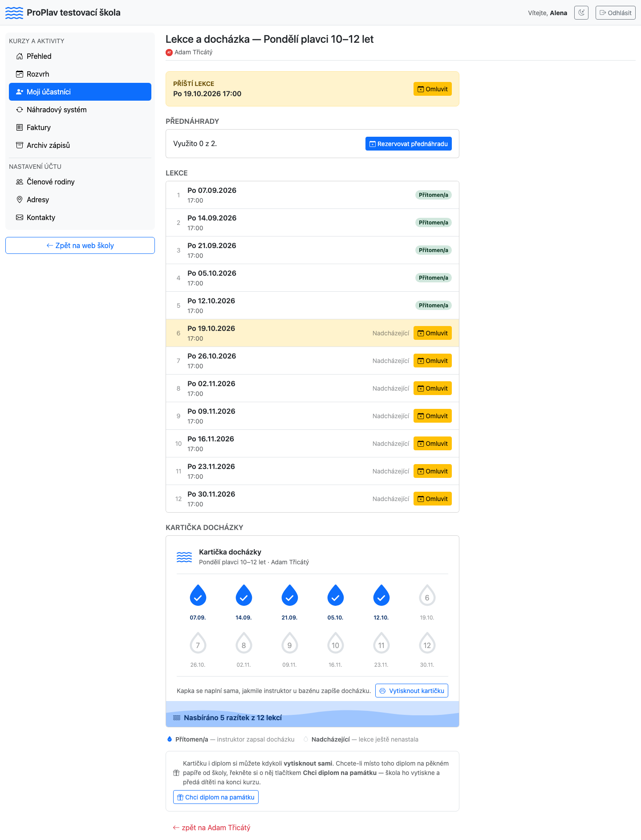
Task: Click the filled drop stamp for 14.09.
Action: [x=244, y=595]
